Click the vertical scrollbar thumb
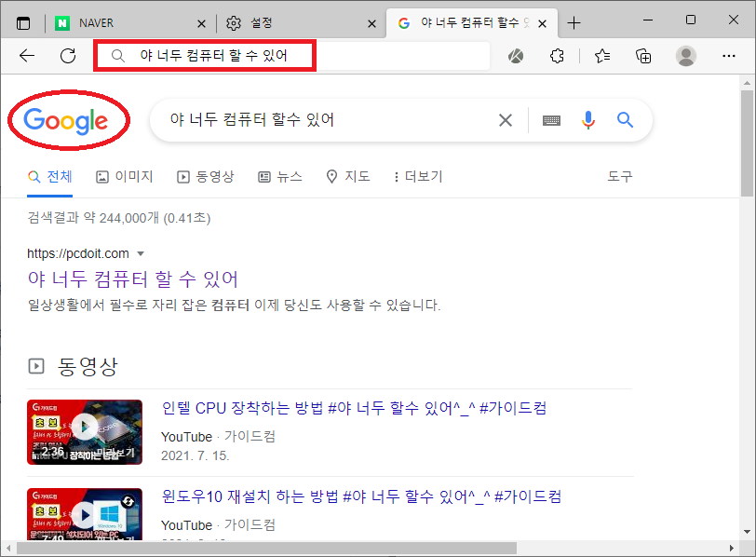This screenshot has height=557, width=756. coord(747,143)
